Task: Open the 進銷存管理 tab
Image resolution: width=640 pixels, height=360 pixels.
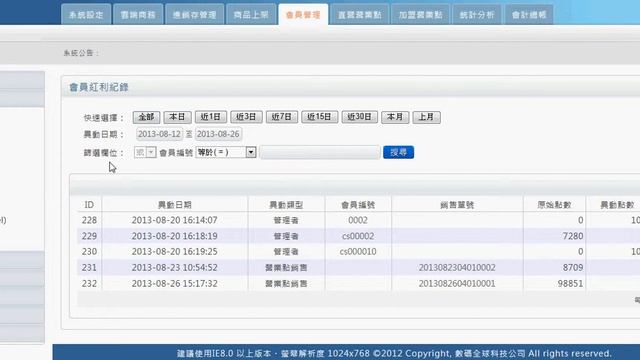Action: [194, 15]
